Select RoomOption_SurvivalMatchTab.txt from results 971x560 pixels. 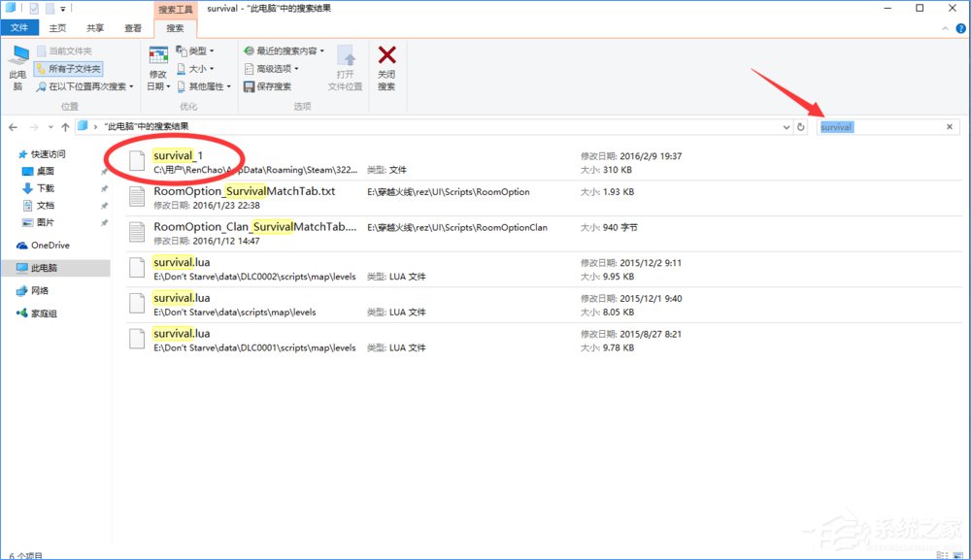click(243, 192)
